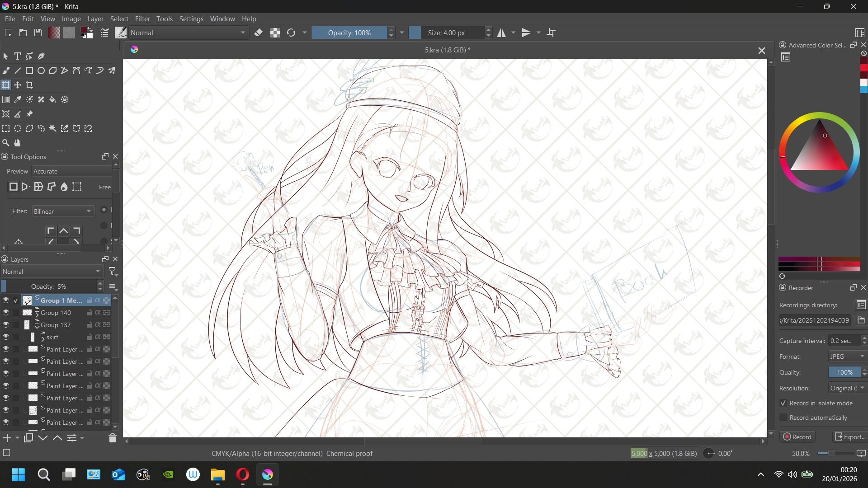
Task: Click the brush Opacity slider
Action: click(349, 33)
